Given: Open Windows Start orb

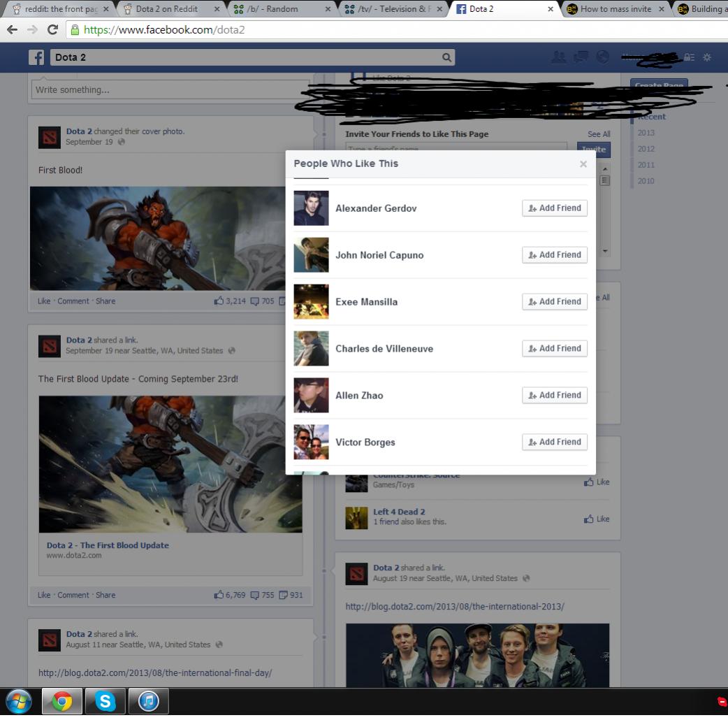Looking at the screenshot, I should 19,701.
